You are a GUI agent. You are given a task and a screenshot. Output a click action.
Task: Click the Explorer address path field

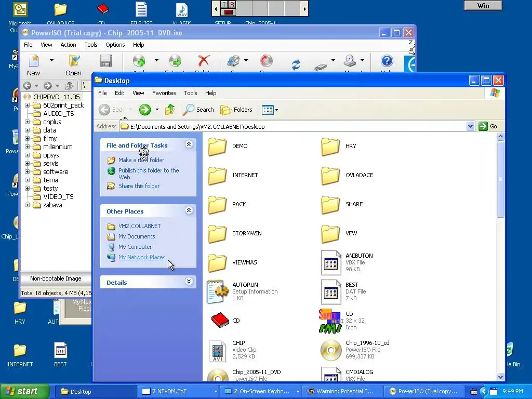294,127
